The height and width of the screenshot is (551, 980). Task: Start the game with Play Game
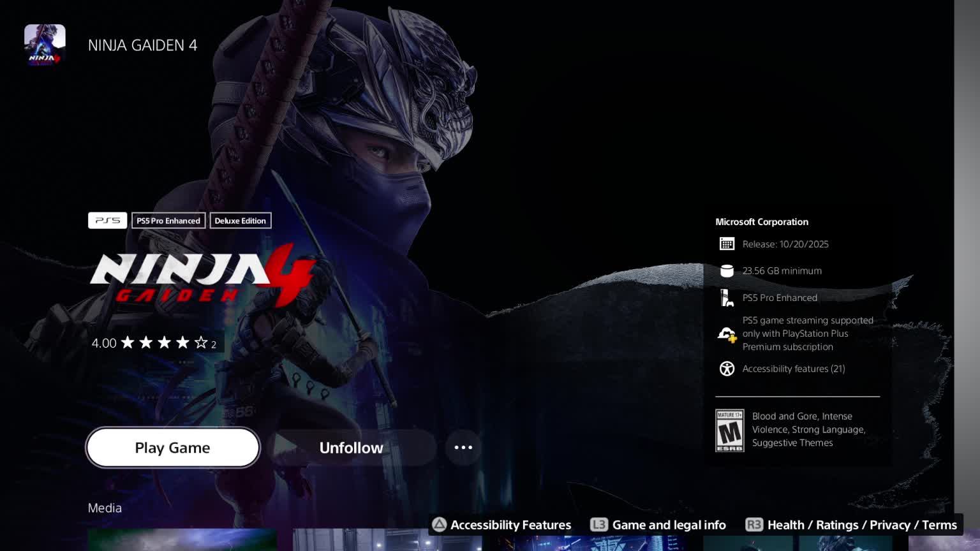(x=173, y=448)
